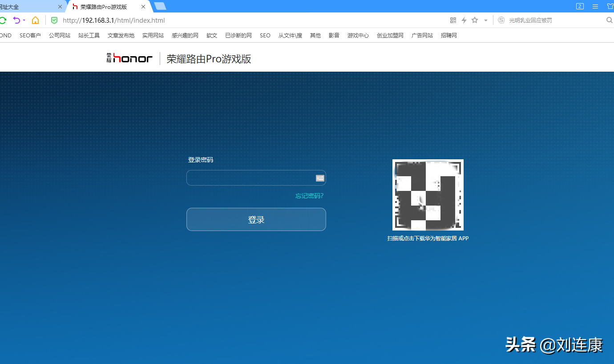This screenshot has width=614, height=364.
Task: Open the 软文 bookmark folder
Action: click(212, 36)
